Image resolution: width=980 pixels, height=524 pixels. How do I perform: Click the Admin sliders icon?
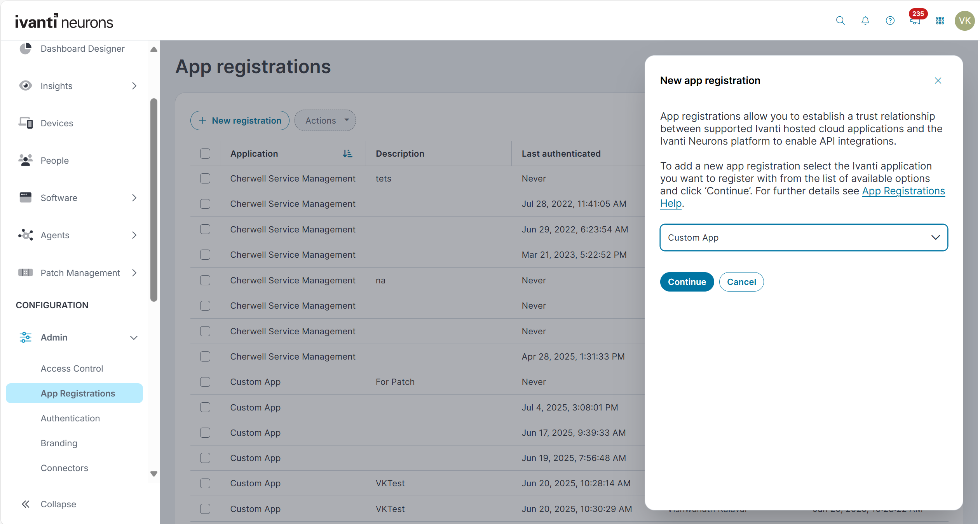click(26, 337)
